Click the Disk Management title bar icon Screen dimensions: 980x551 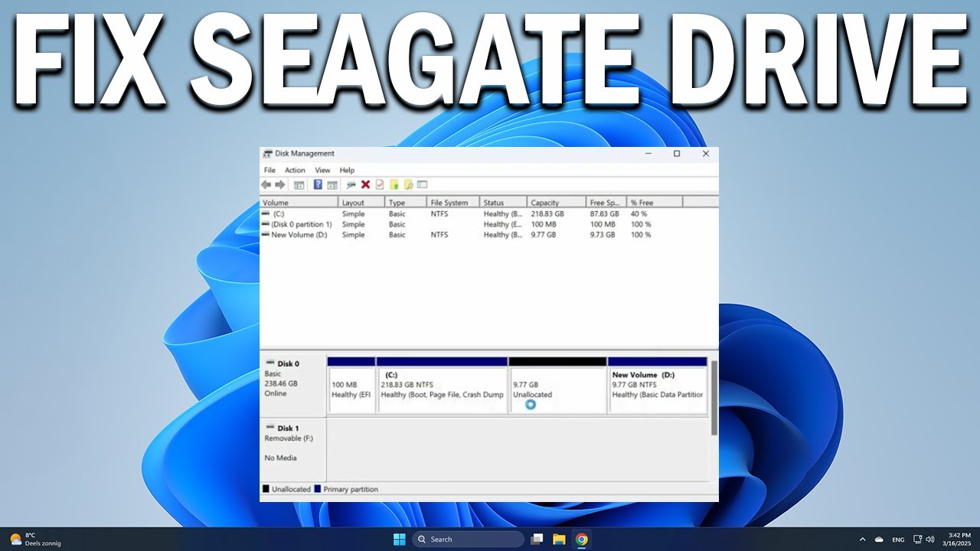click(267, 153)
